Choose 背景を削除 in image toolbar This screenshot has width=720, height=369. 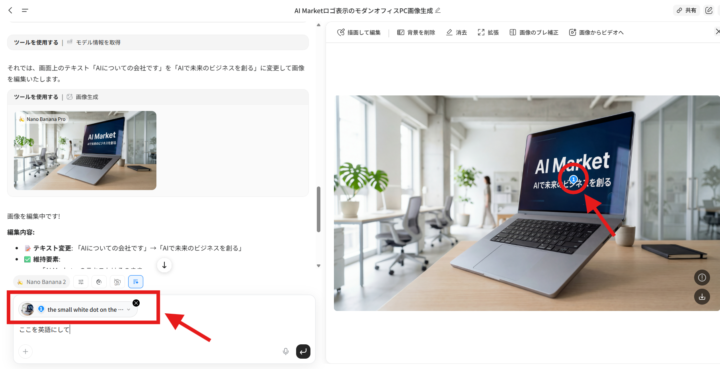tap(416, 32)
